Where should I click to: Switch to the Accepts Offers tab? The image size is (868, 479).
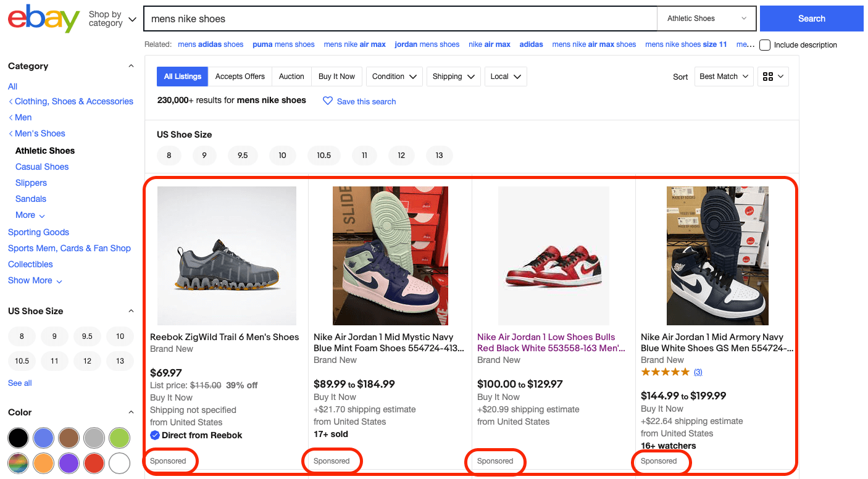coord(240,77)
